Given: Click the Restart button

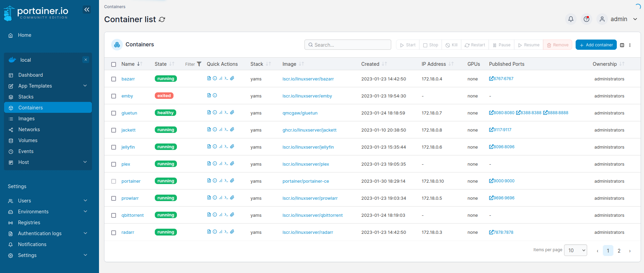Looking at the screenshot, I should pyautogui.click(x=475, y=45).
